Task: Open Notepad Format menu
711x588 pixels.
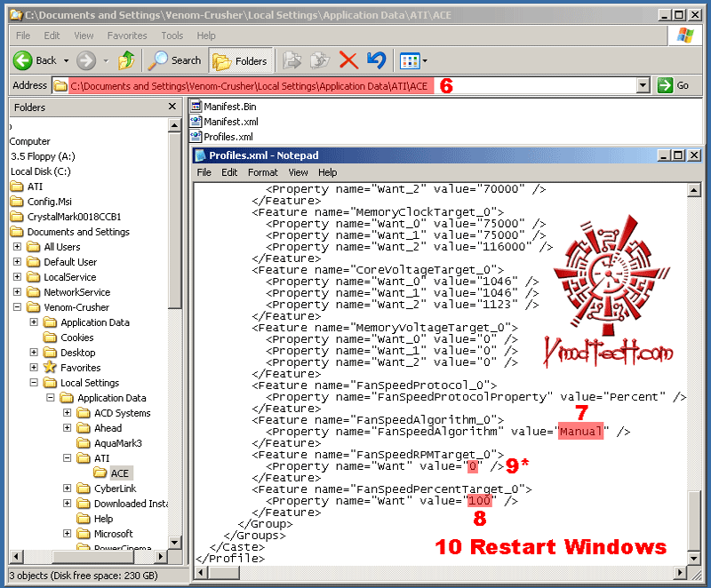Action: (x=262, y=172)
